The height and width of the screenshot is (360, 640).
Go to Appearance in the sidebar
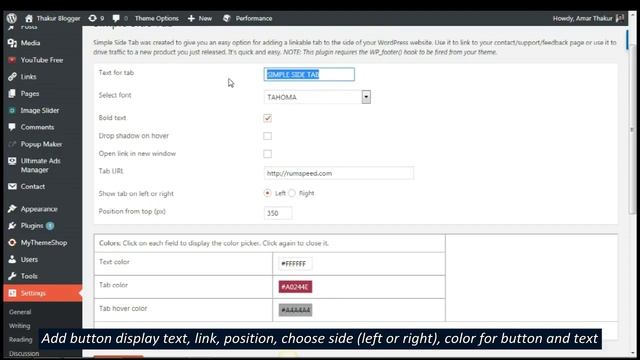(x=39, y=209)
